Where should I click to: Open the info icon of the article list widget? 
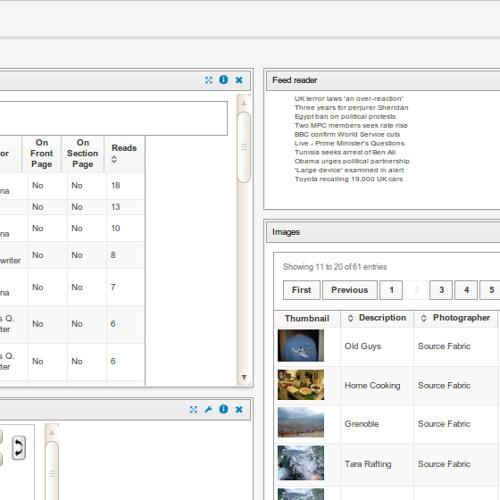click(x=224, y=80)
